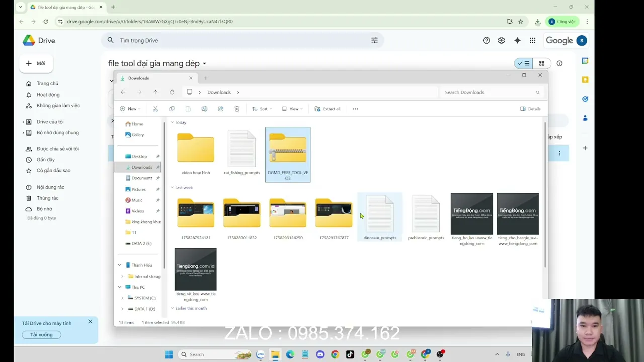The image size is (644, 362).
Task: Toggle the Details pane in Explorer
Action: click(530, 109)
